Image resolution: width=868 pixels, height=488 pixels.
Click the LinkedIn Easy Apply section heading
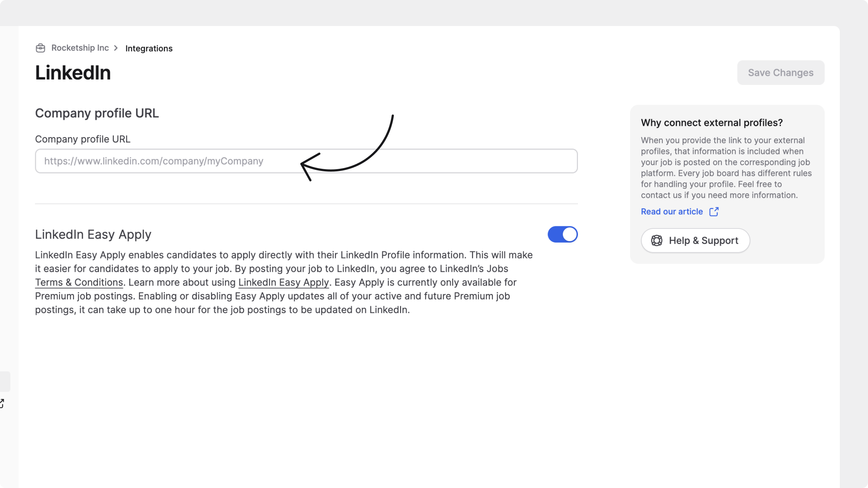point(93,235)
